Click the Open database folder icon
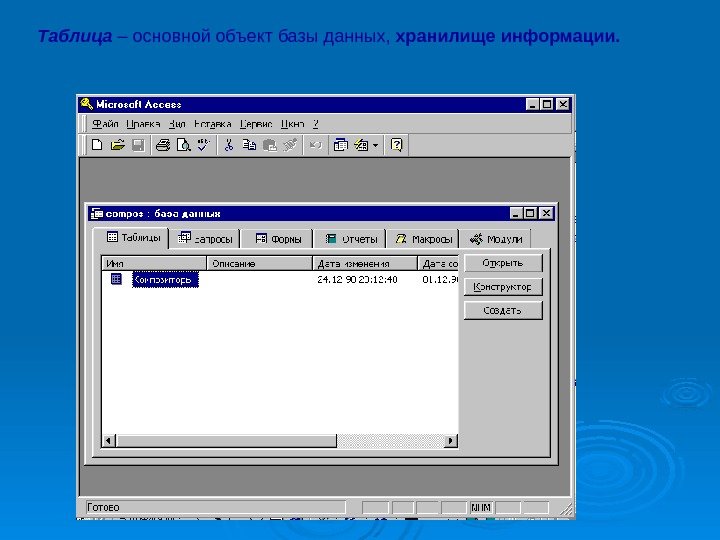The height and width of the screenshot is (540, 720). pos(118,145)
